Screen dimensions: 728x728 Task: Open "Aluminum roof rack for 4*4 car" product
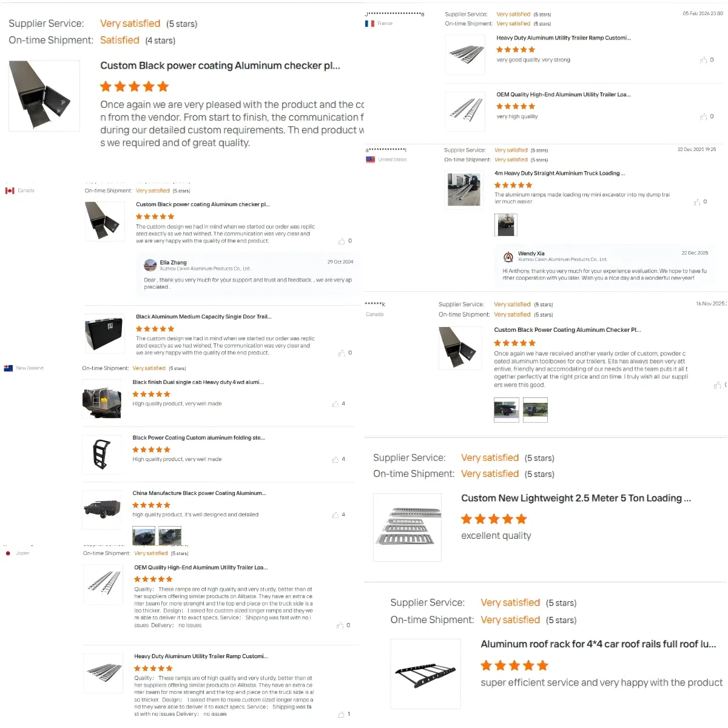[x=598, y=644]
